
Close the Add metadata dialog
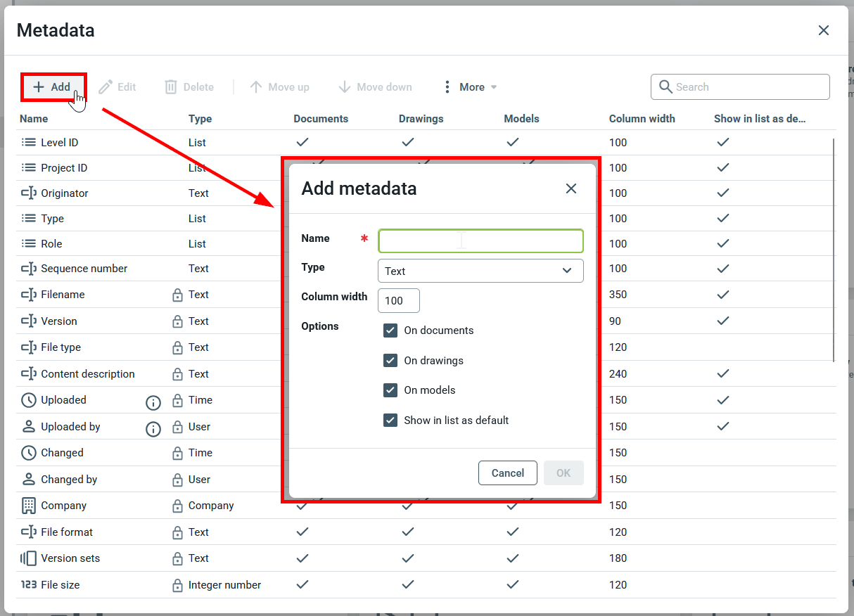point(571,188)
